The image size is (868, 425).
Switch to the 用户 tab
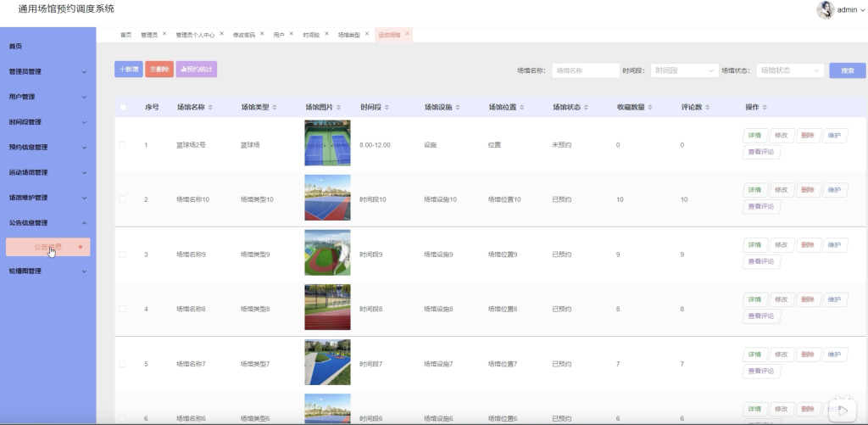click(x=278, y=35)
